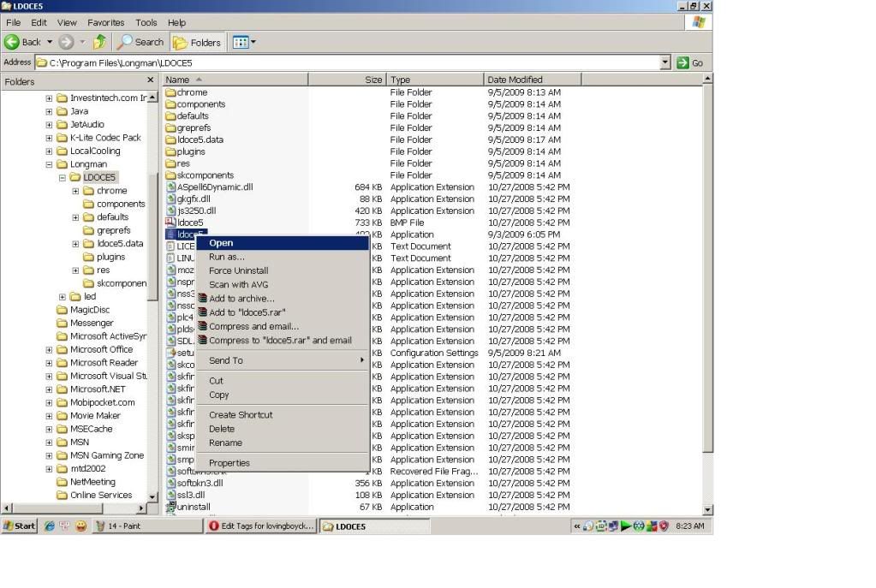Sort by Date Modified column header
The image size is (876, 588).
(x=533, y=80)
